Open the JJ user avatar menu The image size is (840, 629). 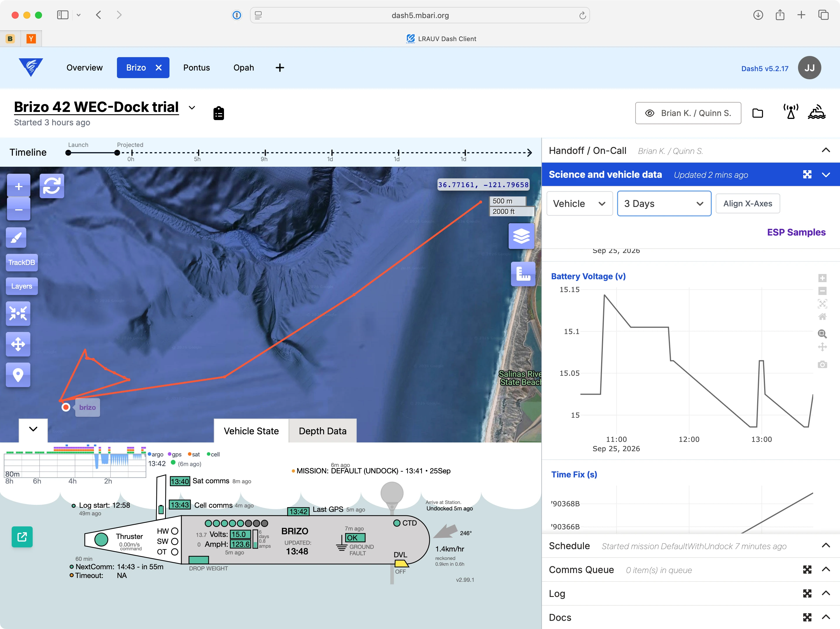(x=810, y=68)
